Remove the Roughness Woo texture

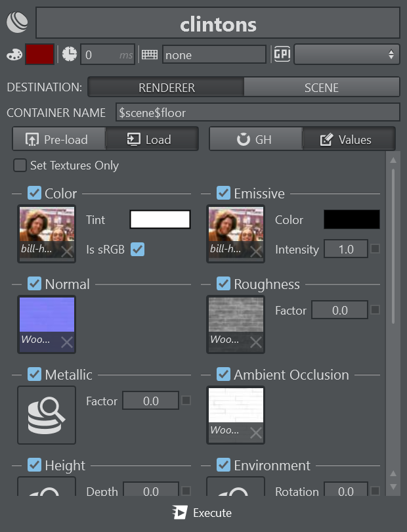pyautogui.click(x=256, y=342)
